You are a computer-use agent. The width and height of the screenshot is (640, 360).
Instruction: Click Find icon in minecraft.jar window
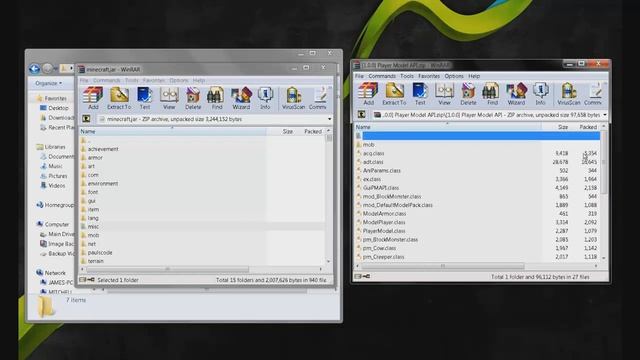(x=216, y=98)
